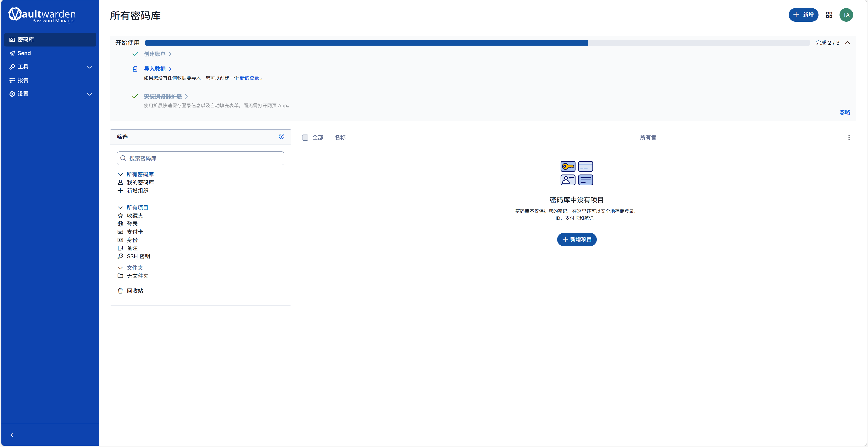Open the three-dot table options menu

(x=849, y=137)
